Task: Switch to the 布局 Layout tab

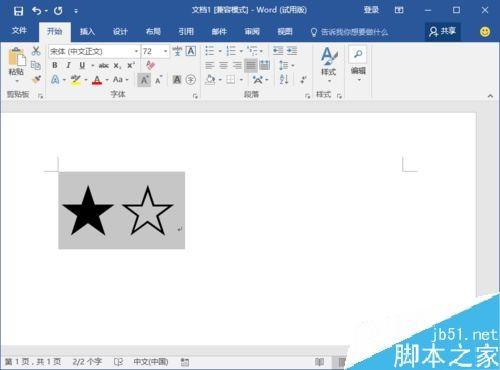Action: [x=153, y=32]
